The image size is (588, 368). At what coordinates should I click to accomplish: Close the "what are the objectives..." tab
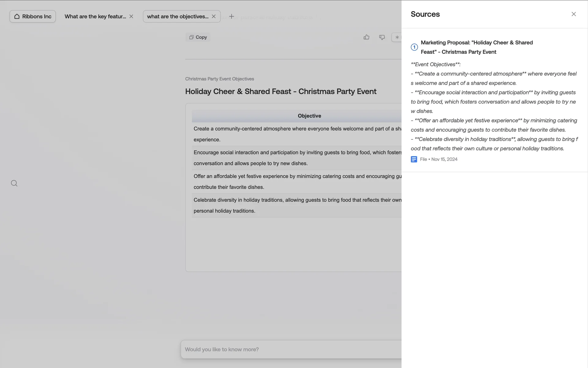coord(214,16)
